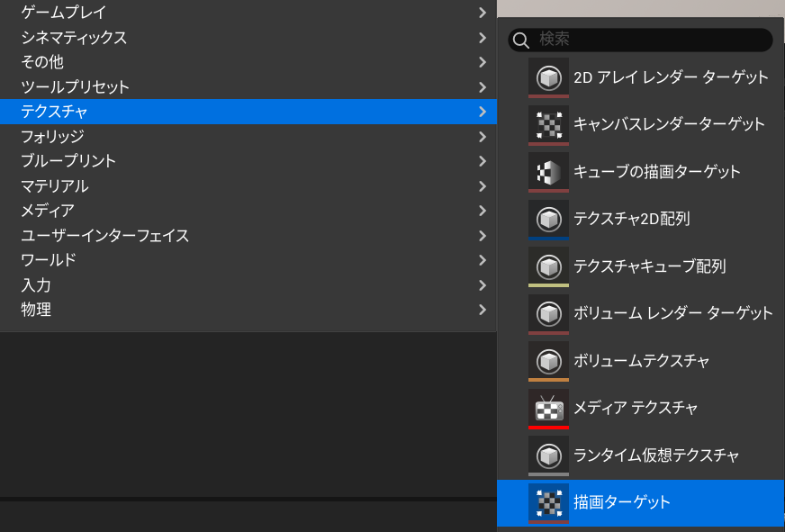This screenshot has width=785, height=532.
Task: Expand the メディア submenu arrow
Action: (483, 211)
